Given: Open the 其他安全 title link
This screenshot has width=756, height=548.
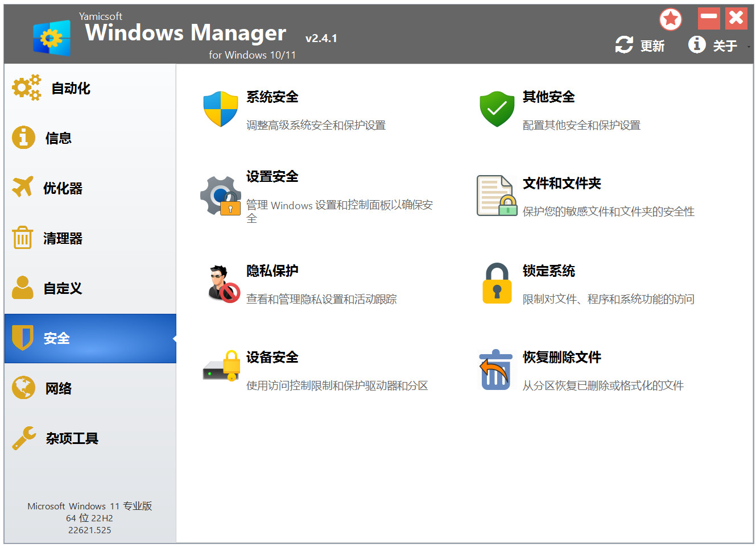Looking at the screenshot, I should click(x=549, y=97).
